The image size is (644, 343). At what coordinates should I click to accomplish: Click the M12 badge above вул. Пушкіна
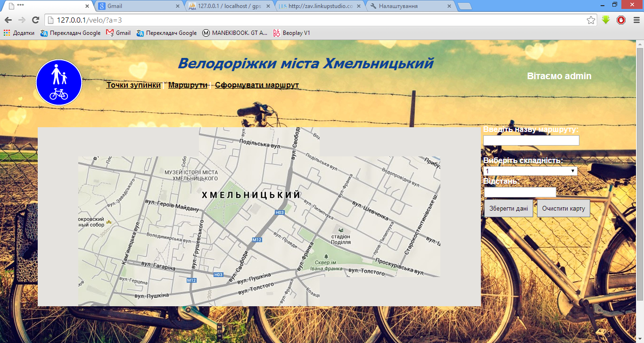tap(191, 280)
